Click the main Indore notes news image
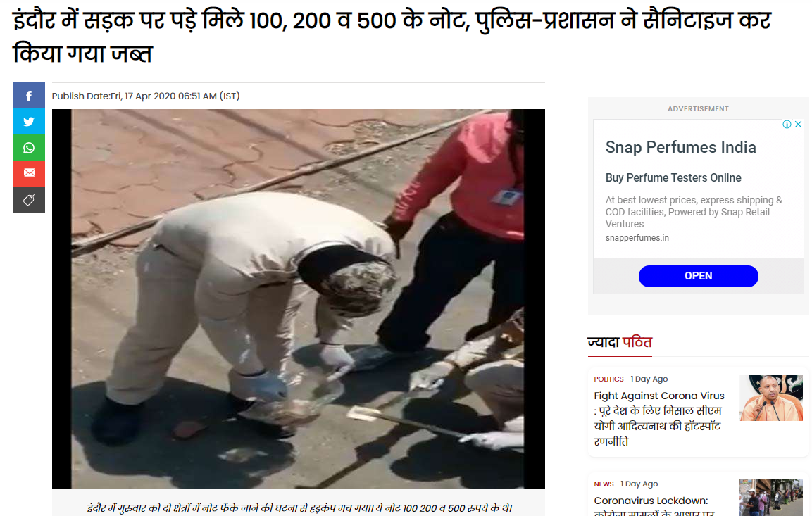The width and height of the screenshot is (812, 516). pos(299,299)
